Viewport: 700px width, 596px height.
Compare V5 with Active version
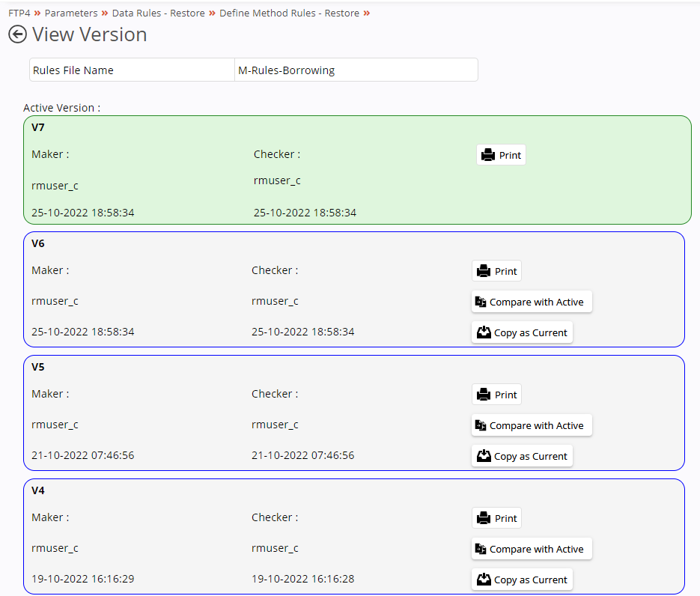coord(532,425)
